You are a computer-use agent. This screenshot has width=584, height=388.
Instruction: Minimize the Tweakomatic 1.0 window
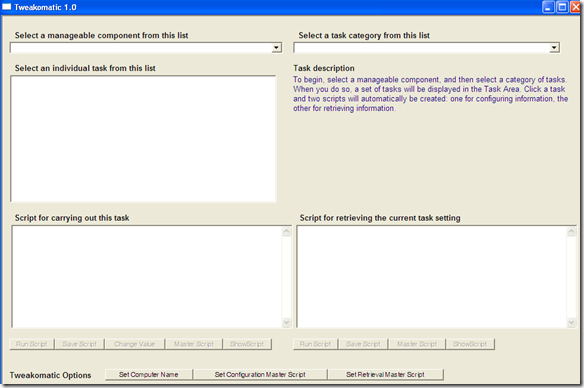click(548, 7)
